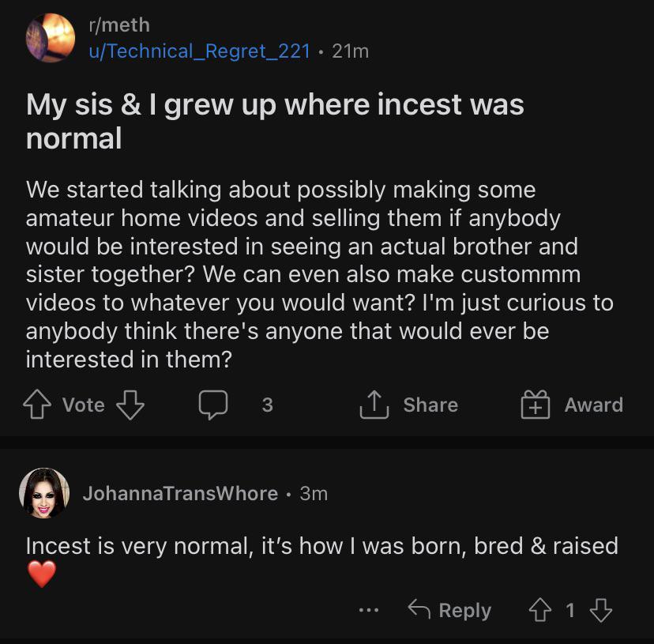Open comments via the speech bubble icon
The image size is (654, 644).
(213, 405)
